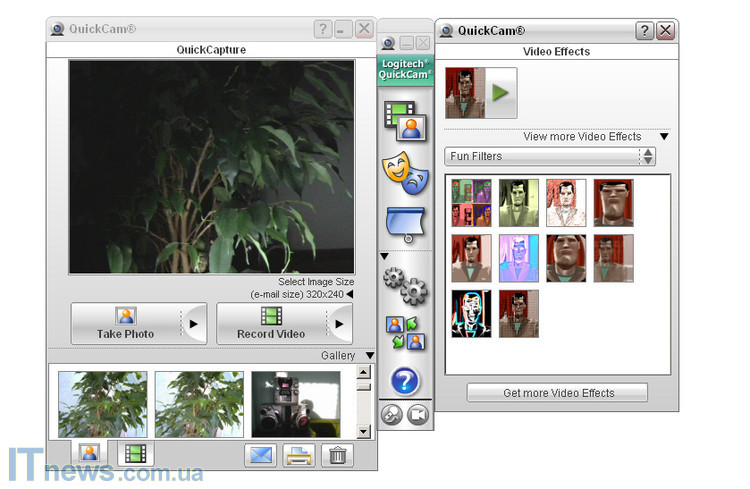Open QuickCapture from the sidebar film-and-person icon
Viewport: 750px width, 489px height.
point(405,120)
